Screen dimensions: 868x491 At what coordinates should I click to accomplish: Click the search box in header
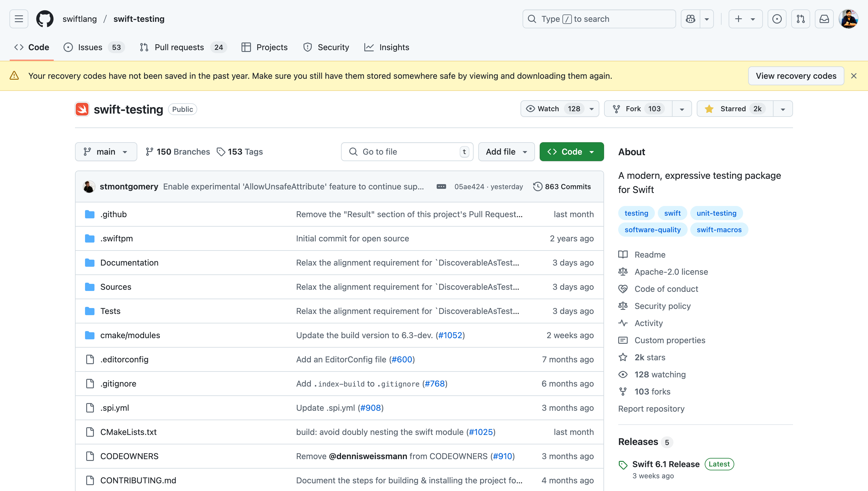pyautogui.click(x=599, y=19)
